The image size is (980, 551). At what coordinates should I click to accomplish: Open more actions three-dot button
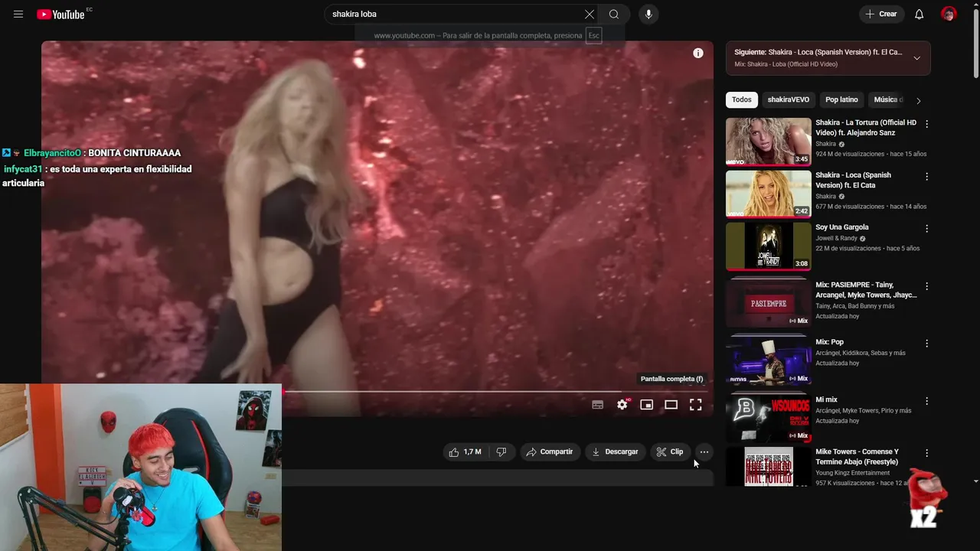(704, 452)
